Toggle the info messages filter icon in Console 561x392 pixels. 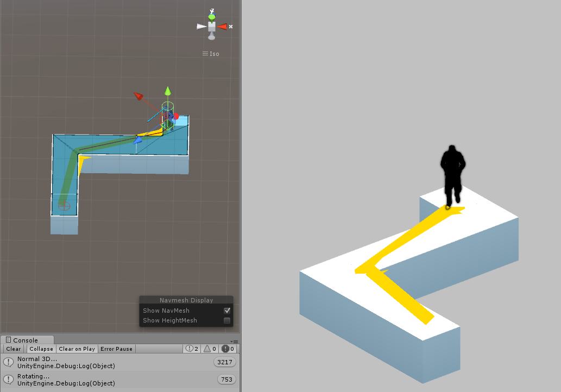pyautogui.click(x=192, y=349)
